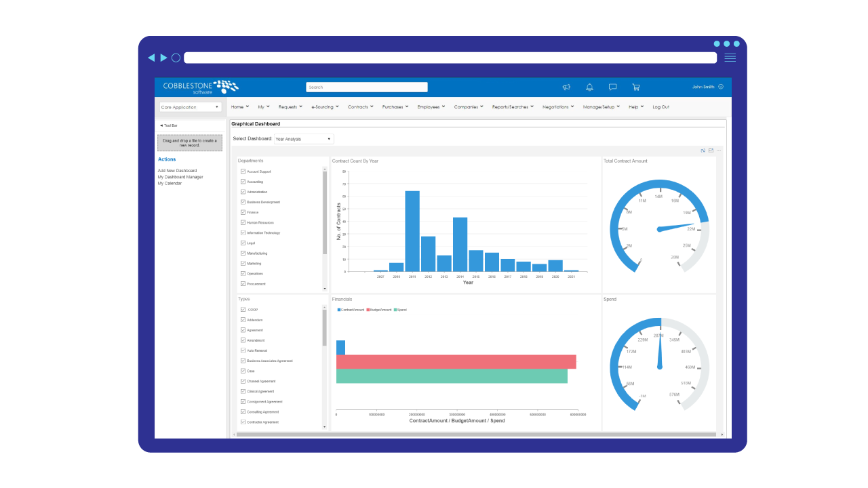This screenshot has width=868, height=488.
Task: Toggle BudgetAmount legend swatch
Action: pyautogui.click(x=368, y=310)
